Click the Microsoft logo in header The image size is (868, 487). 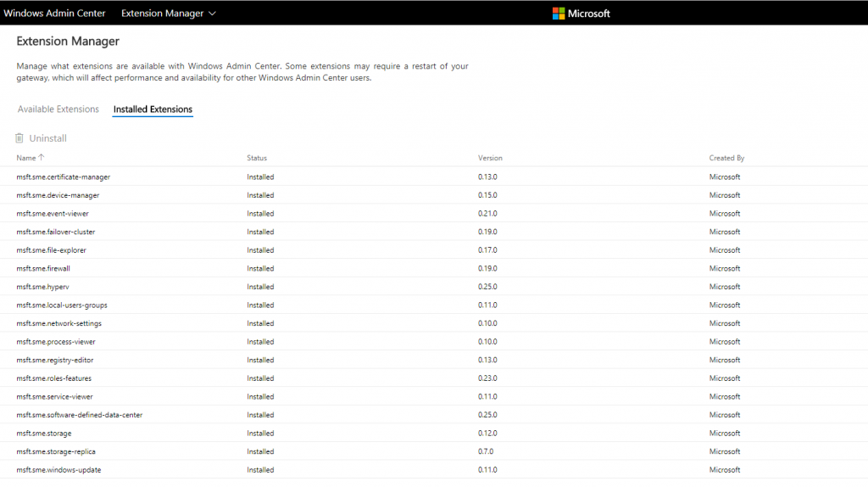coord(581,14)
